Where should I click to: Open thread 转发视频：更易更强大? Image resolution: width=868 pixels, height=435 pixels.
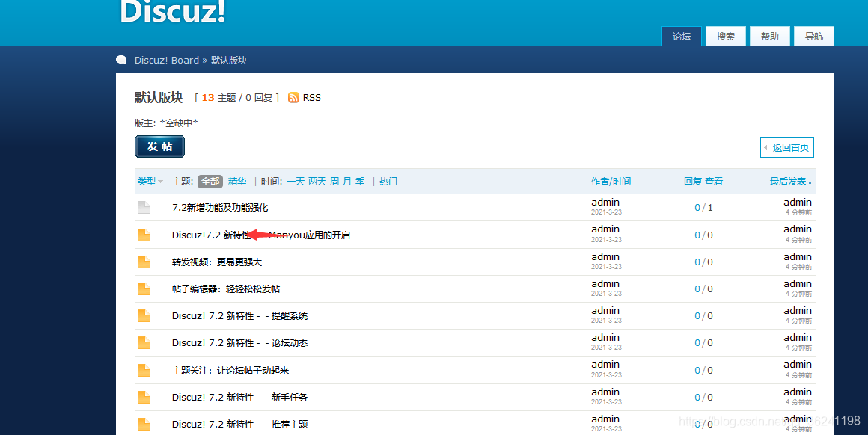[x=216, y=262]
